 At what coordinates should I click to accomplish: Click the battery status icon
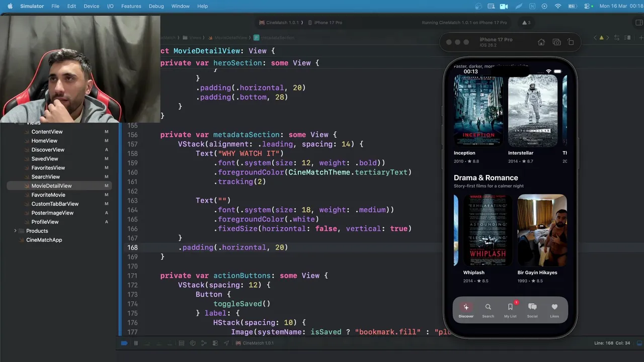tap(572, 6)
